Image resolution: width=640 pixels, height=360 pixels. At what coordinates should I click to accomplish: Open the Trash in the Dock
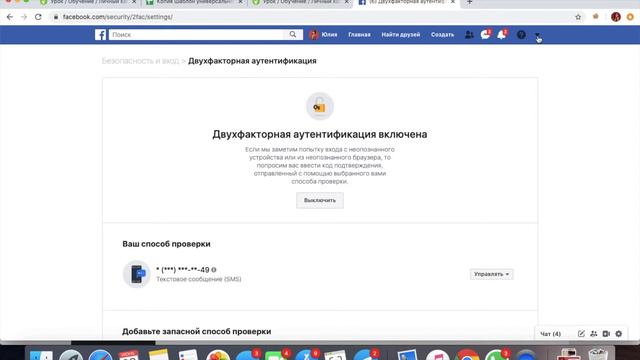point(598,354)
